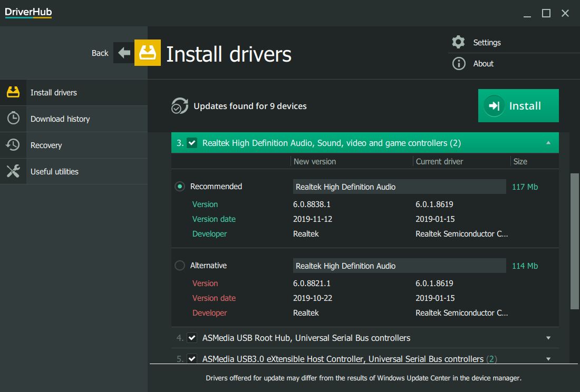Maximize the DriverHub window

(x=546, y=13)
